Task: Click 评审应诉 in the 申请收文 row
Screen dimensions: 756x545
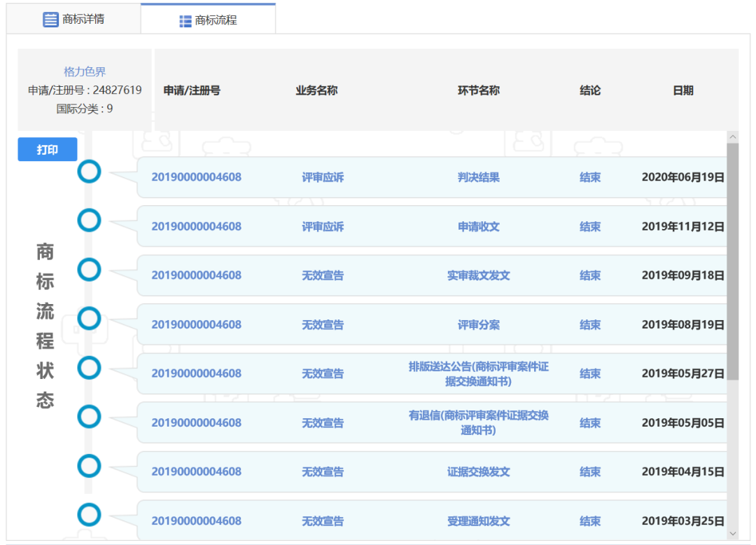Action: pos(323,226)
